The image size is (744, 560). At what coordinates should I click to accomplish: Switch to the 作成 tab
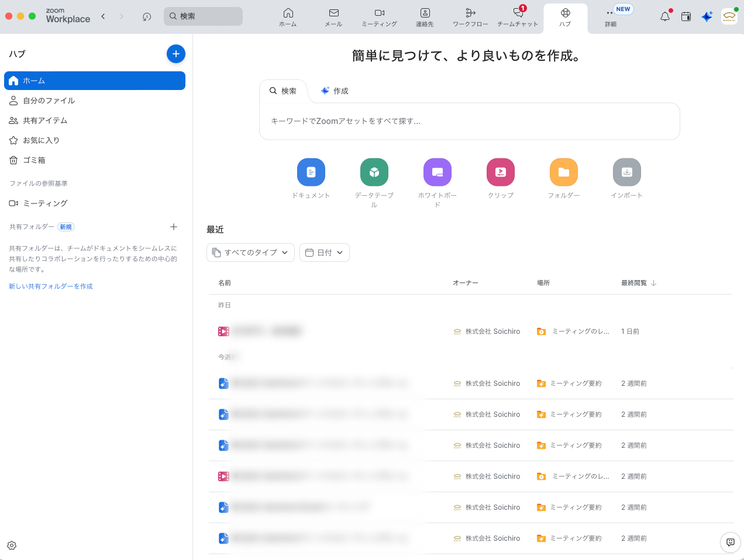coord(334,91)
